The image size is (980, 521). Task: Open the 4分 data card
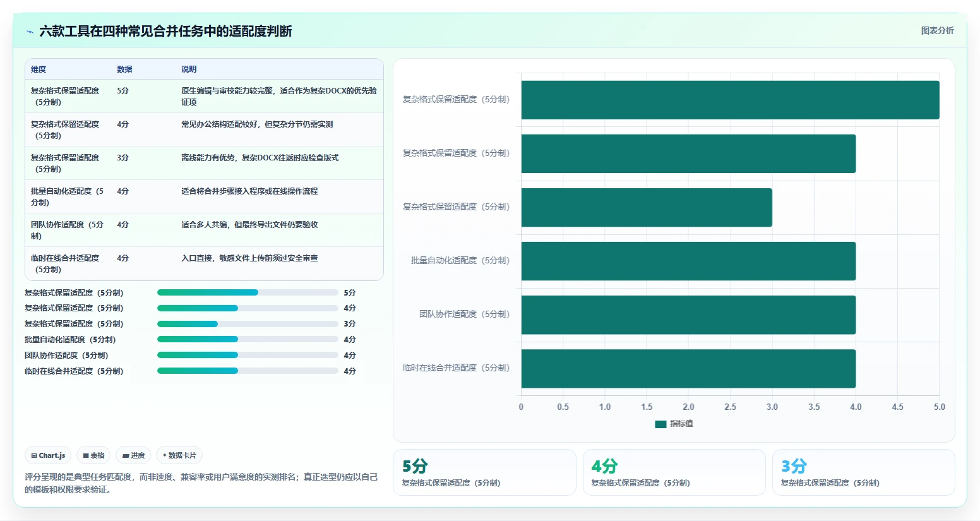[x=674, y=472]
